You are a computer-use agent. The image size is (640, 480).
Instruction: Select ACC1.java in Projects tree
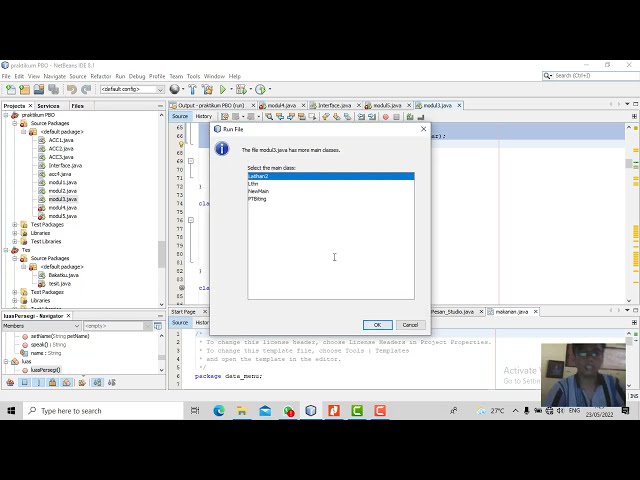[61, 140]
